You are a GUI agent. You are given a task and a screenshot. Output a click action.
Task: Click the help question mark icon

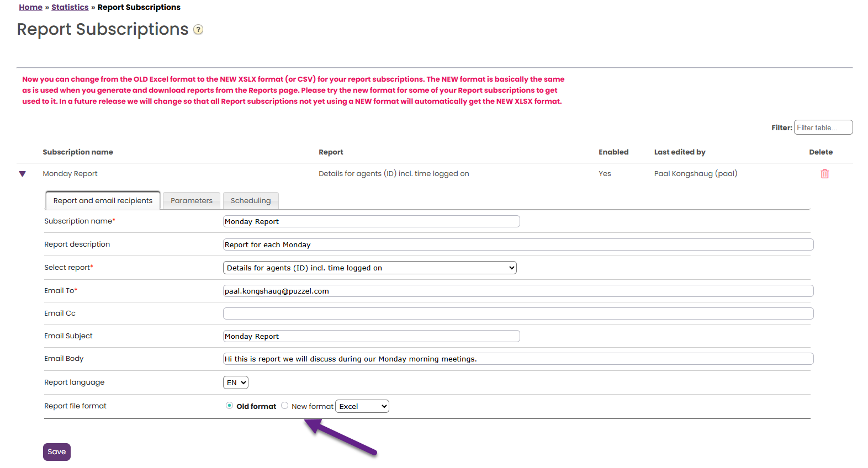pos(198,30)
